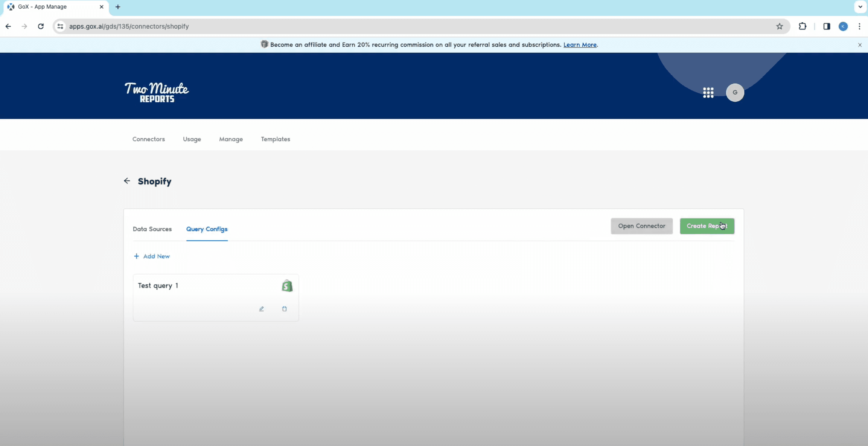Click the Two Minute Reports logo

pyautogui.click(x=157, y=92)
